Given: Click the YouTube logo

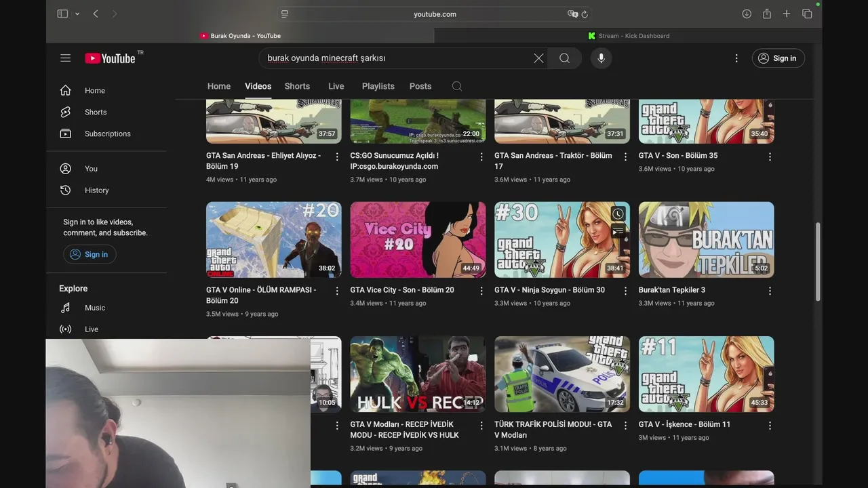Looking at the screenshot, I should click(x=111, y=58).
